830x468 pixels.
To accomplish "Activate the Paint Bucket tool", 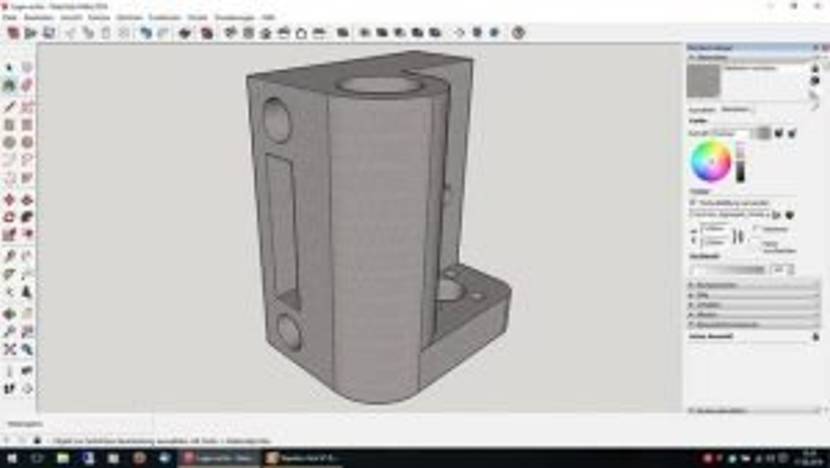I will 10,85.
